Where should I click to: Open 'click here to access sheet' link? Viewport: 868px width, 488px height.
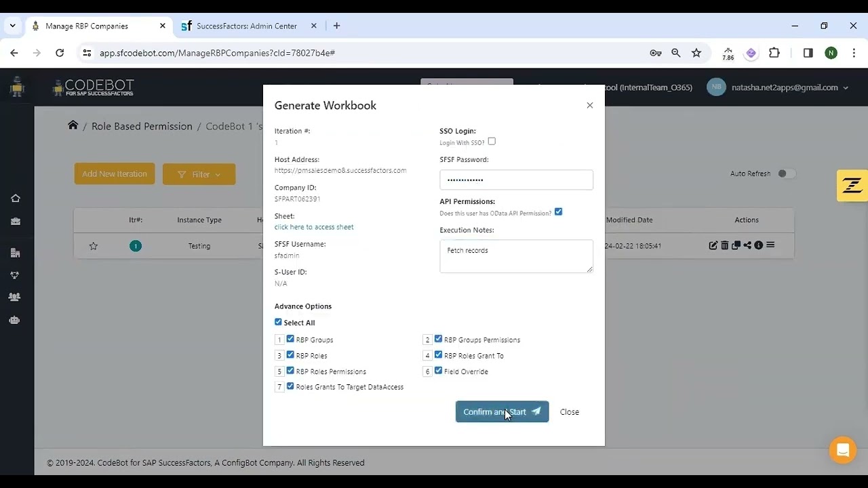click(314, 227)
